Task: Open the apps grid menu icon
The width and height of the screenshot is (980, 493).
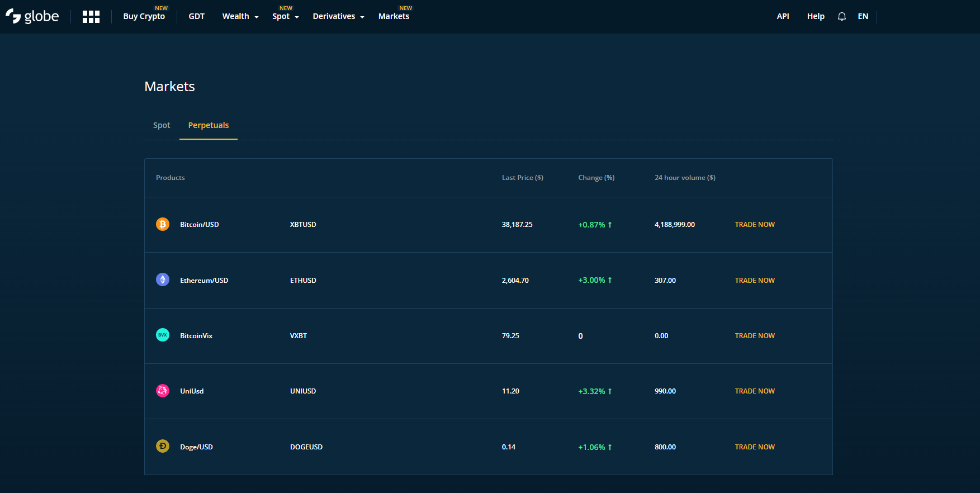Action: click(91, 17)
